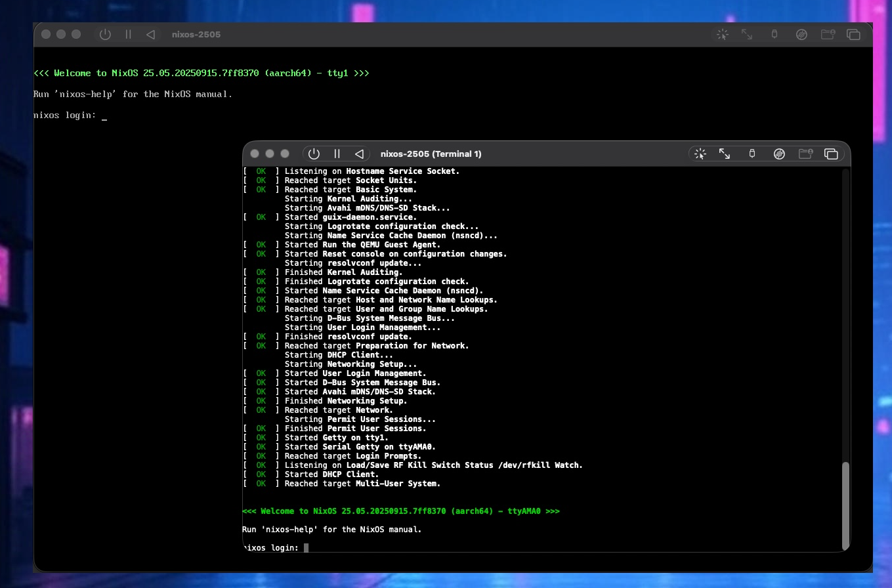Toggle cursor capture in the Terminal 1 window
This screenshot has width=892, height=588.
[700, 154]
